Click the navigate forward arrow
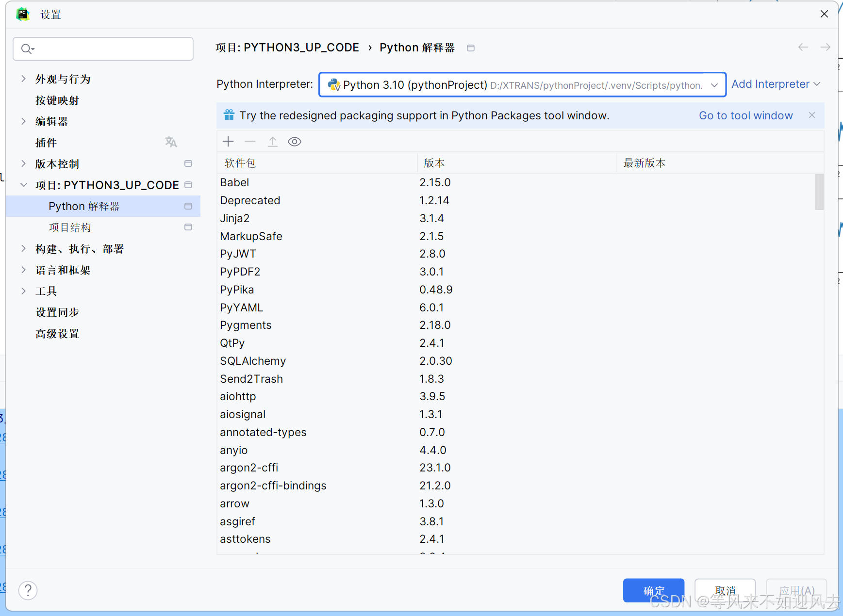The image size is (843, 616). [x=825, y=47]
